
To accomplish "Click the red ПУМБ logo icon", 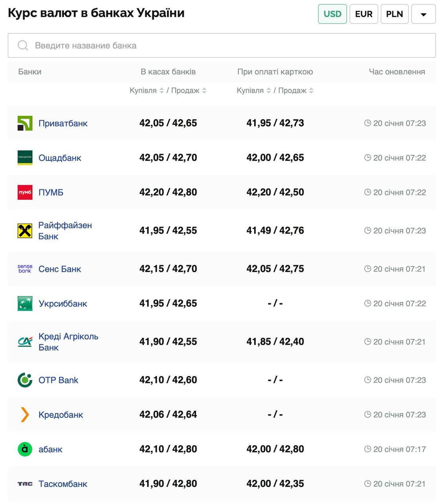I will (x=25, y=193).
